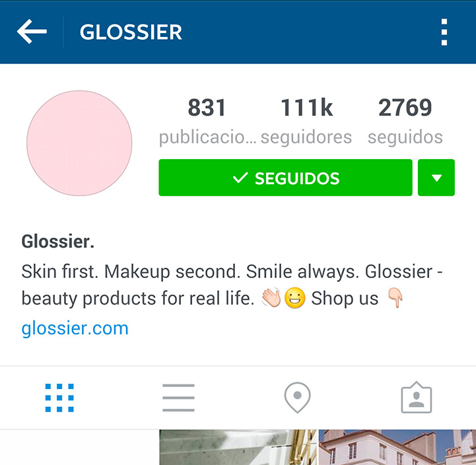Tap the GLOSSIER title in header
The image size is (476, 465).
click(131, 32)
